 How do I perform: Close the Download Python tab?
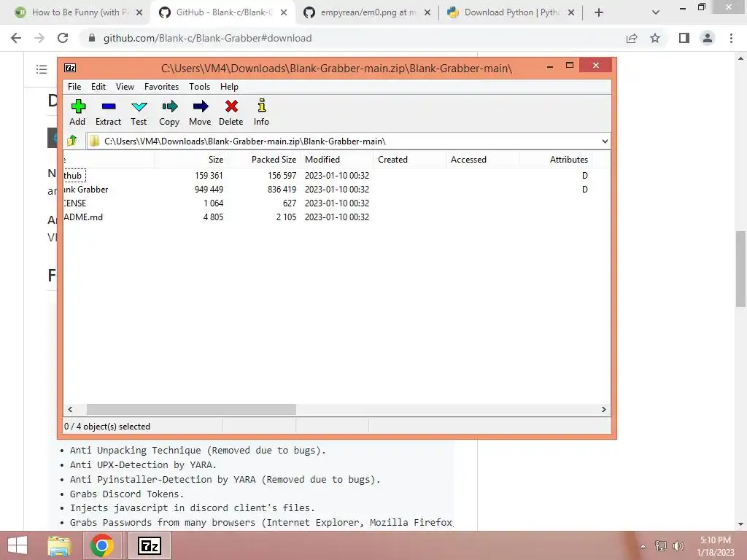tap(571, 12)
